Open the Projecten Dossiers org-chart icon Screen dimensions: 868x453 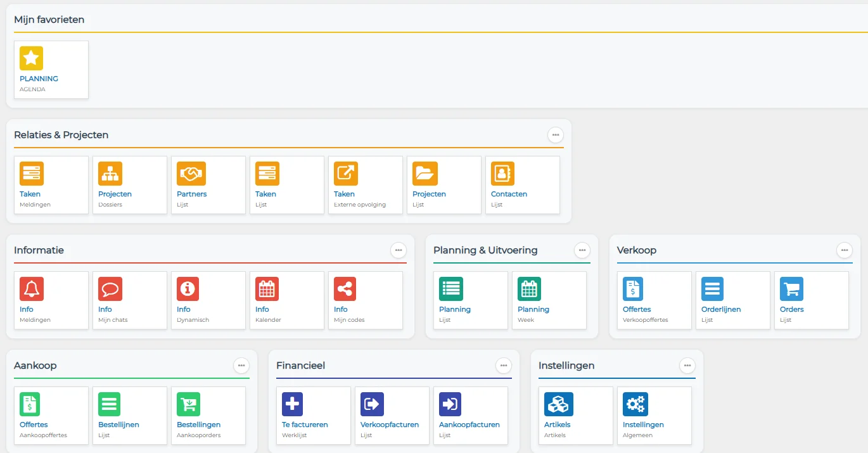pos(110,174)
